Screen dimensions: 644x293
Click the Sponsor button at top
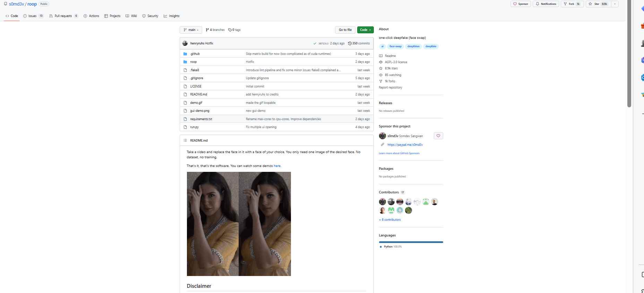tap(521, 4)
